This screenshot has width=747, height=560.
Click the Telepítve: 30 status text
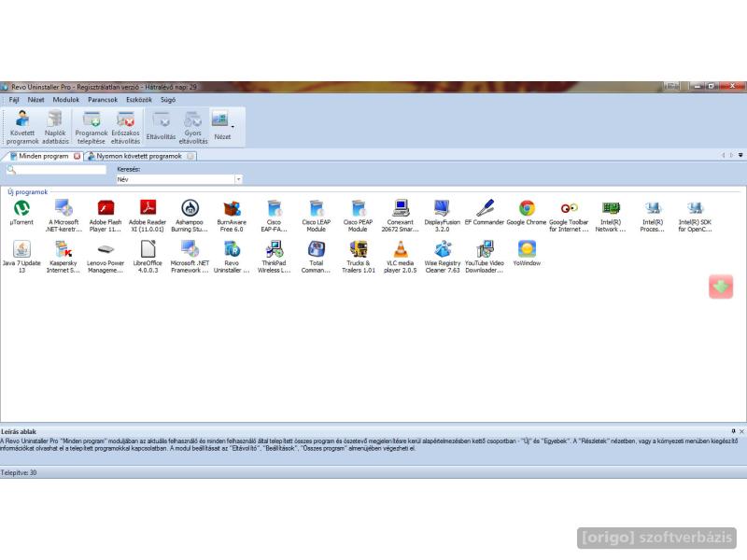tap(19, 472)
